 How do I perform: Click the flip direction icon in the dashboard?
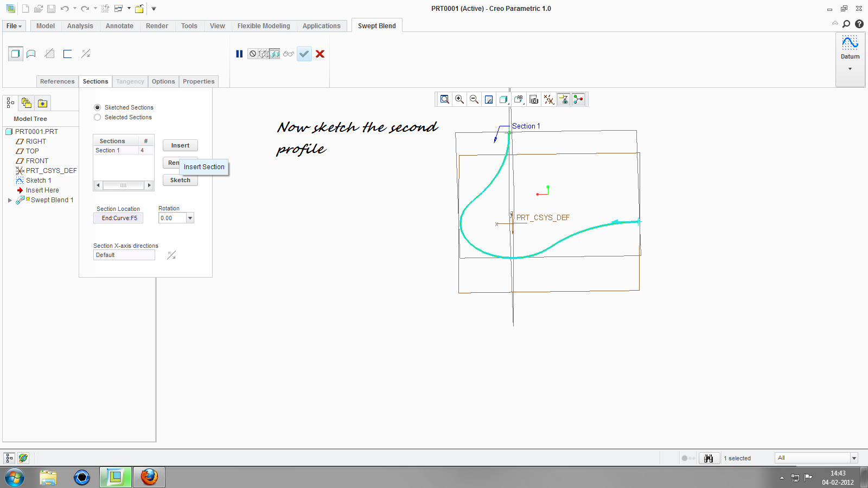(86, 54)
